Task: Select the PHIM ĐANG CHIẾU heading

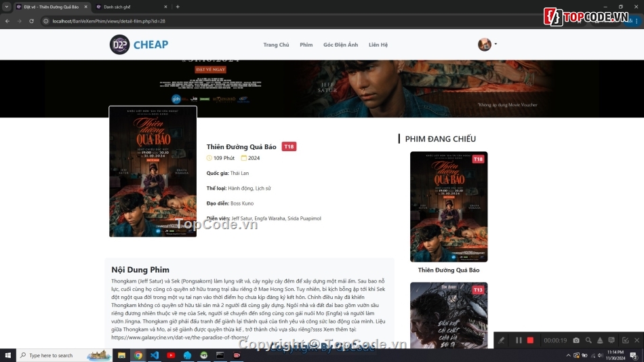Action: [x=440, y=139]
